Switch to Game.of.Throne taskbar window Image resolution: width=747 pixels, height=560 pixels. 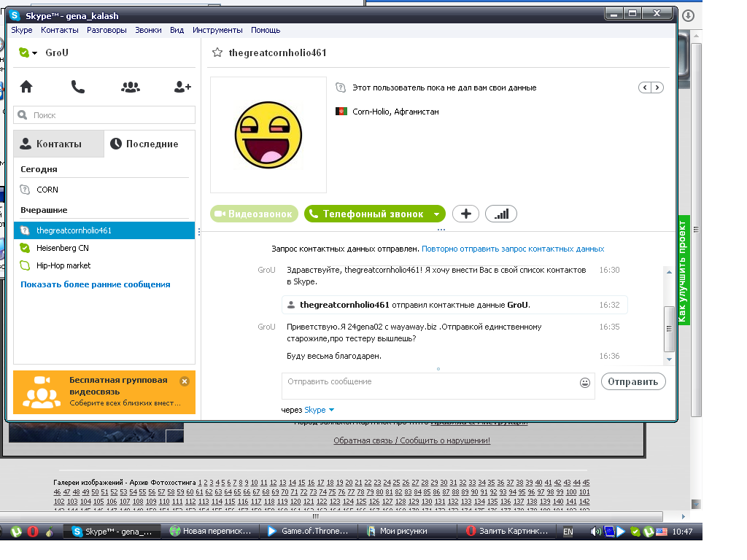point(309,531)
